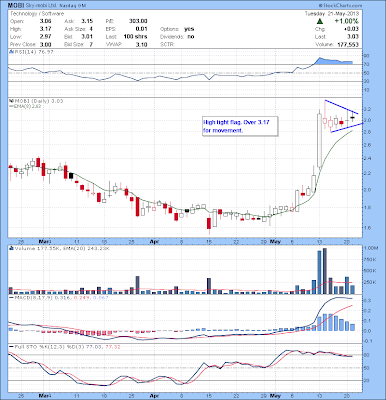Click the Bid Size value 7
This screenshot has width=386, height=400.
pyautogui.click(x=91, y=44)
